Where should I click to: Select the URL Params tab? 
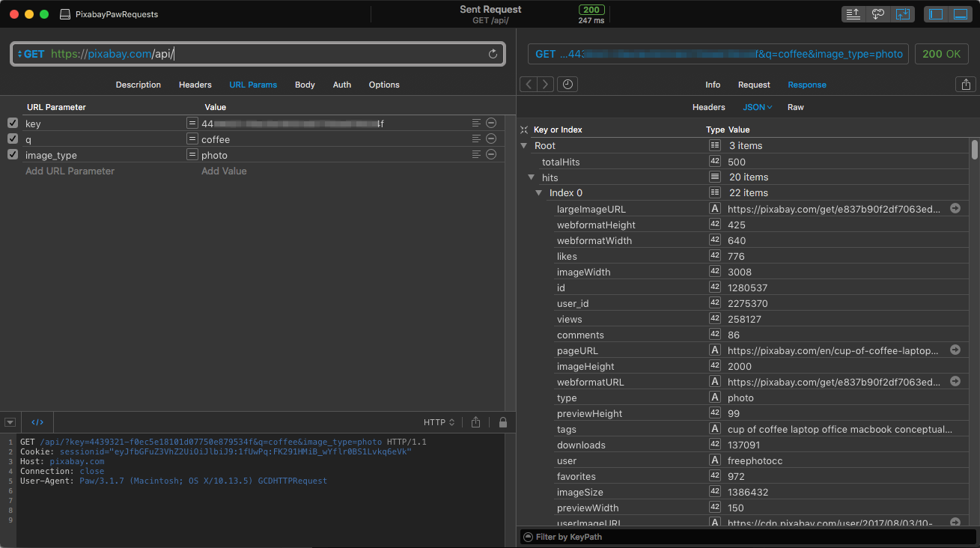coord(253,85)
